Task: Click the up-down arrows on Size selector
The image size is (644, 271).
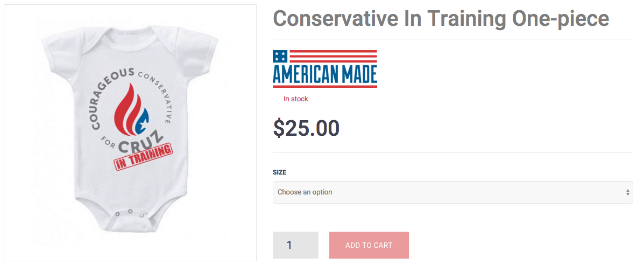Action: (x=627, y=192)
